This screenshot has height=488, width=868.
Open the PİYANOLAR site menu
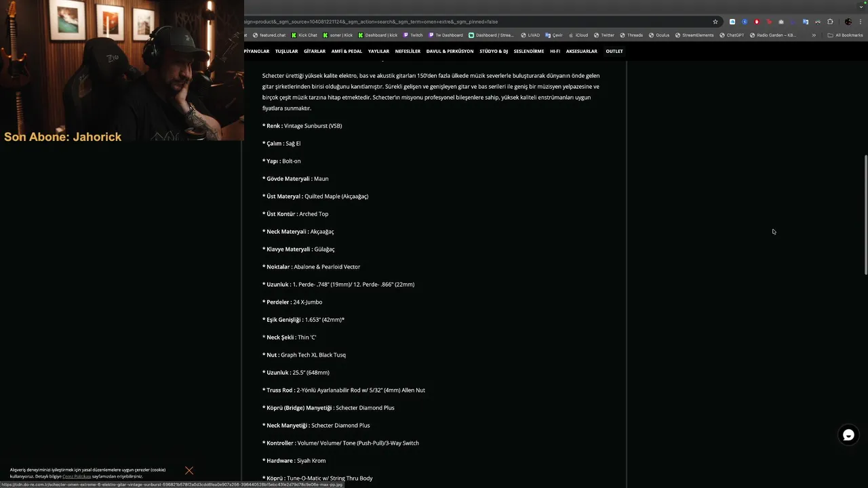[x=256, y=52]
